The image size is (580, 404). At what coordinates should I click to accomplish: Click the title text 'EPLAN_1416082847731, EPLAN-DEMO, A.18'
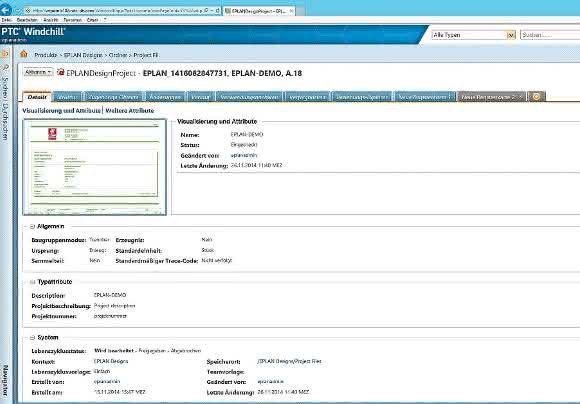coord(222,73)
